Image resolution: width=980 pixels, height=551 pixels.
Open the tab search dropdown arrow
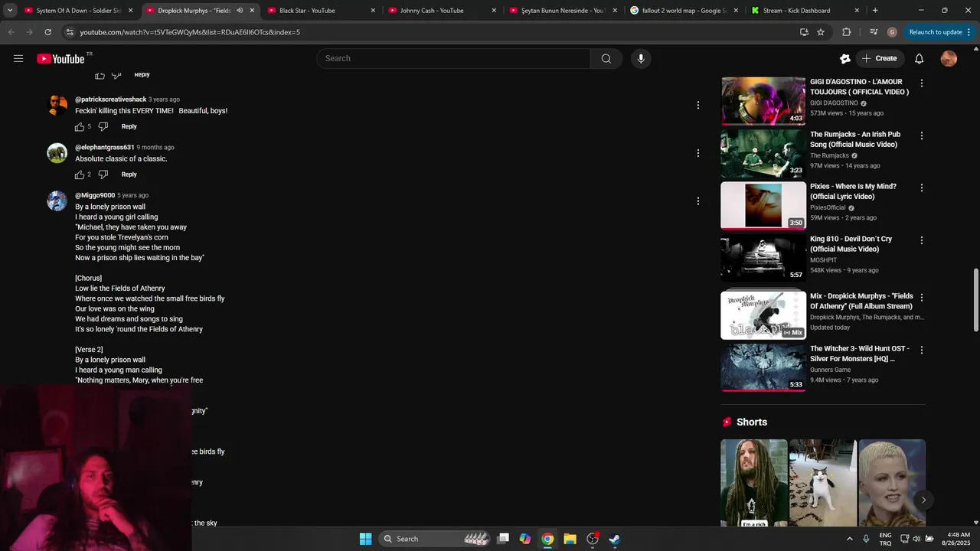10,11
